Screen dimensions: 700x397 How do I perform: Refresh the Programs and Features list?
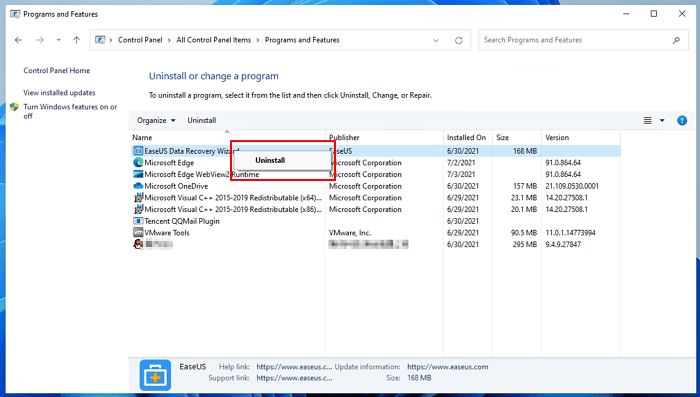[x=458, y=40]
